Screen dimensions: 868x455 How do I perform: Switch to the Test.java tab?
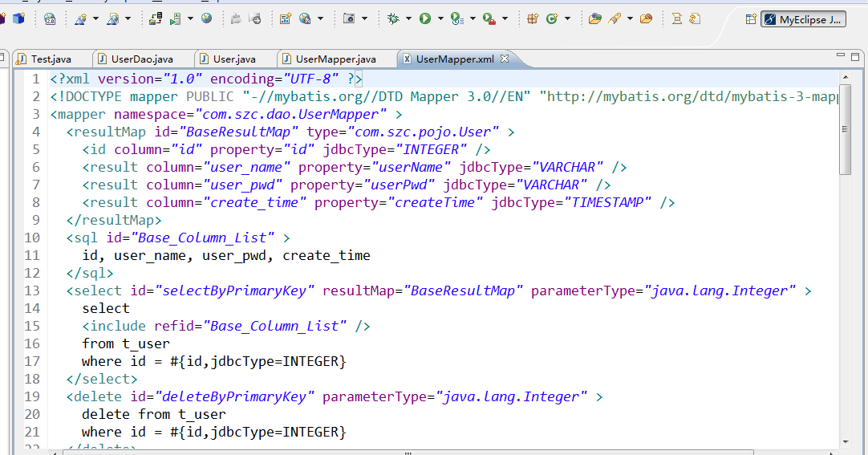(x=51, y=59)
